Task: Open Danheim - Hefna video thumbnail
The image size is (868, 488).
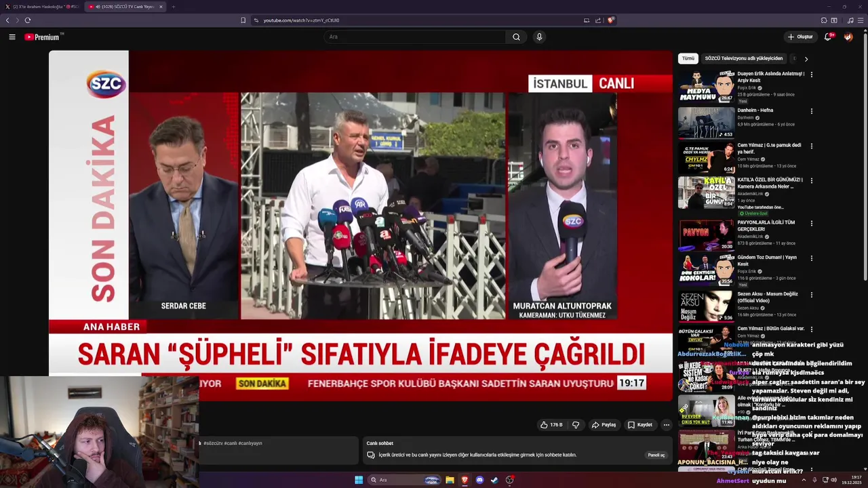Action: coord(706,123)
